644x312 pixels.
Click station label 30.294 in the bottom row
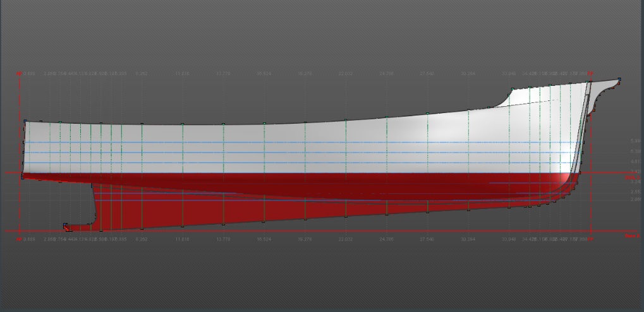coord(468,239)
